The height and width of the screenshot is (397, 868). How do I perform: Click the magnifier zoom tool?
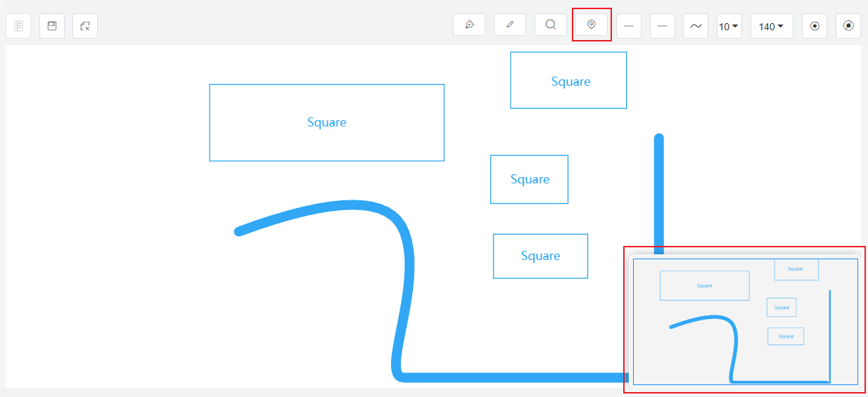click(551, 25)
